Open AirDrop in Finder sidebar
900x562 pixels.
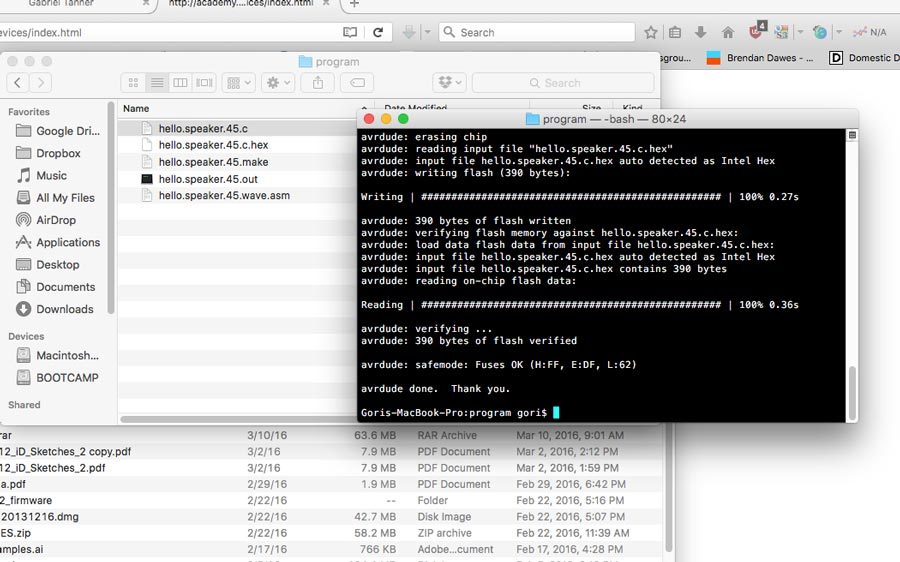coord(46,220)
